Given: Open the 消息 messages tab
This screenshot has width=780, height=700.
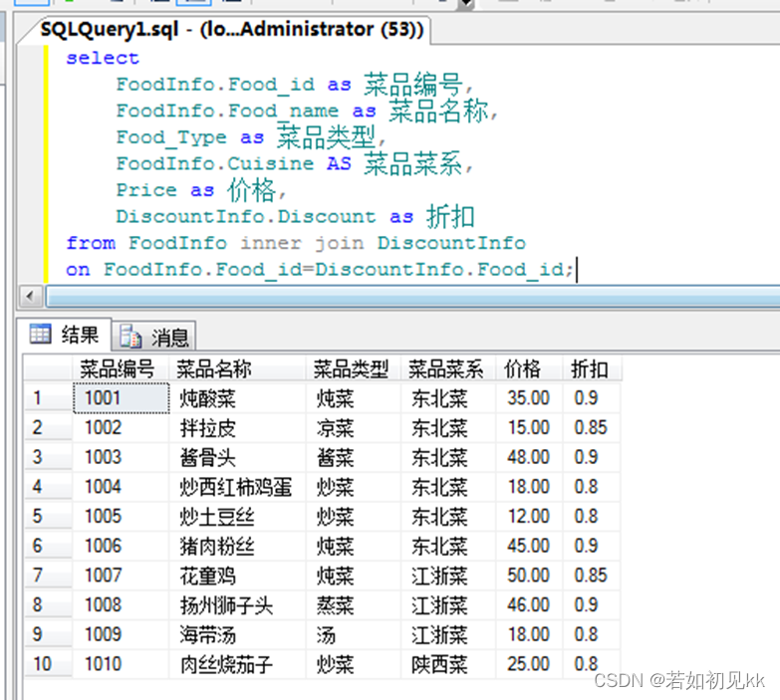Looking at the screenshot, I should click(153, 338).
